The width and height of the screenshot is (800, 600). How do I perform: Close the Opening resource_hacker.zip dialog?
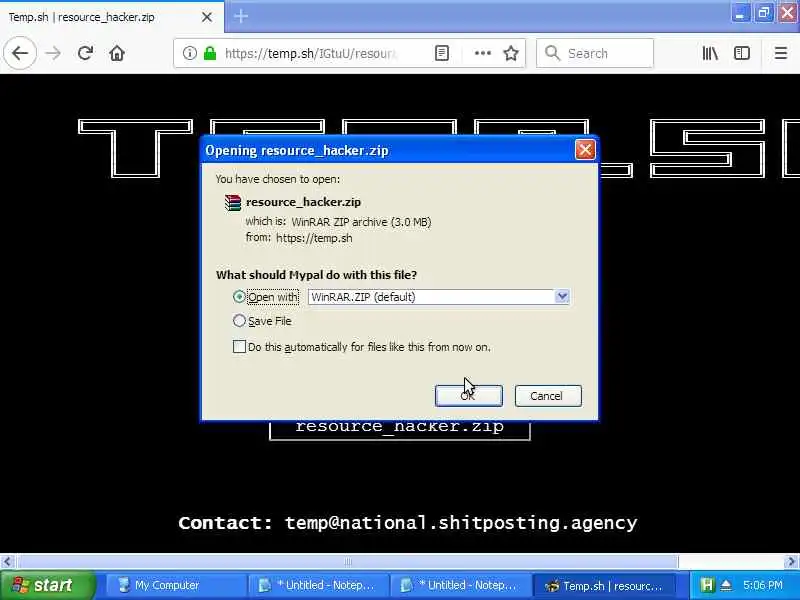click(x=585, y=150)
